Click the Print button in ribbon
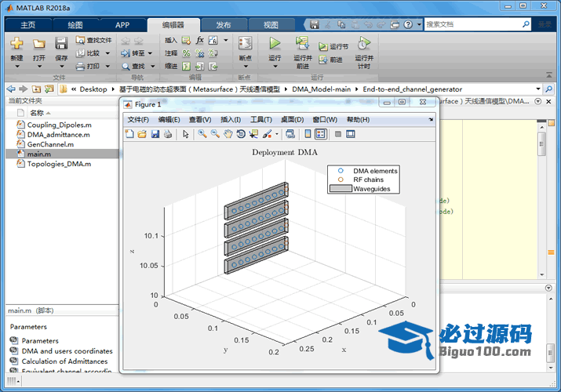This screenshot has height=392, width=561. pyautogui.click(x=89, y=66)
